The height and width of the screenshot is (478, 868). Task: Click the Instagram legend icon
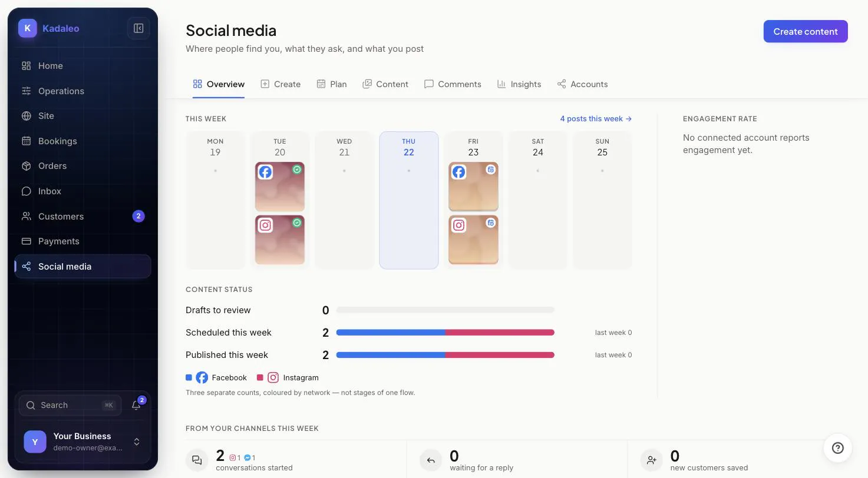tap(273, 378)
